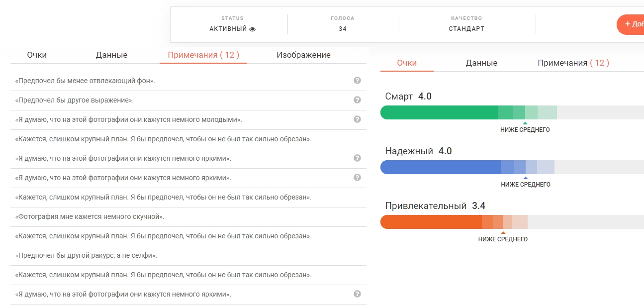Screen dimensions: 644x307
Task: Click the КАЧЕСТВО header label
Action: (466, 18)
